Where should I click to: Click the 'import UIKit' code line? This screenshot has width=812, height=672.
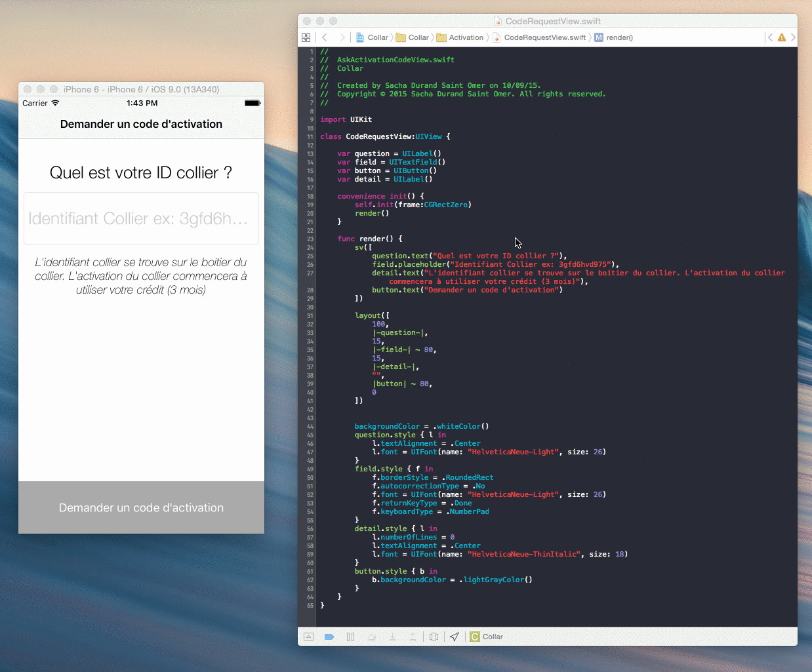(x=346, y=119)
